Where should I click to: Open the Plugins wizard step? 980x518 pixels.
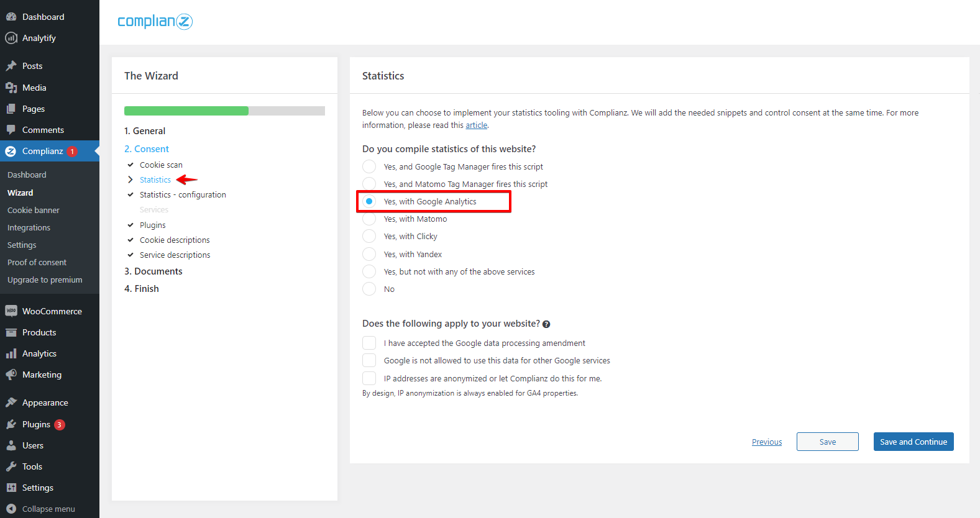pyautogui.click(x=153, y=225)
